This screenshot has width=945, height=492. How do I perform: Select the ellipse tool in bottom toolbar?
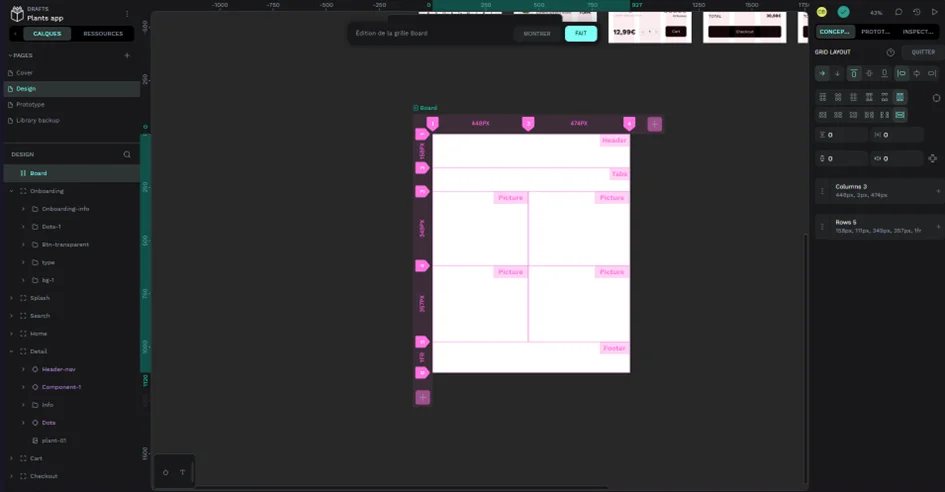(166, 472)
